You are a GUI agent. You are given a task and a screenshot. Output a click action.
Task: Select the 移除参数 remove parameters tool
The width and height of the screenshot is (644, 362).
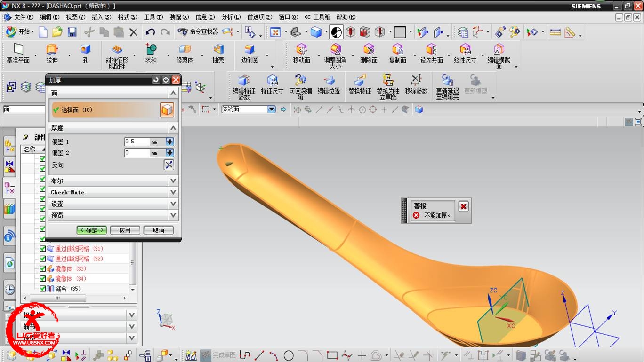pos(416,85)
